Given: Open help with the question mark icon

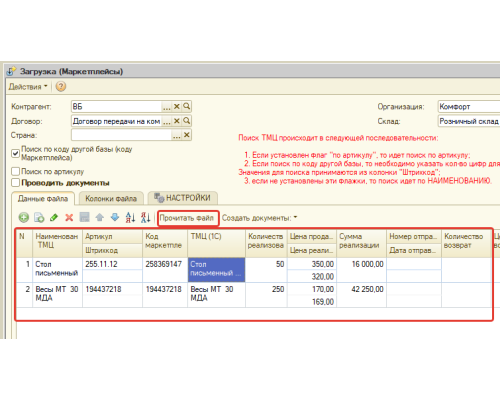Looking at the screenshot, I should tap(61, 87).
